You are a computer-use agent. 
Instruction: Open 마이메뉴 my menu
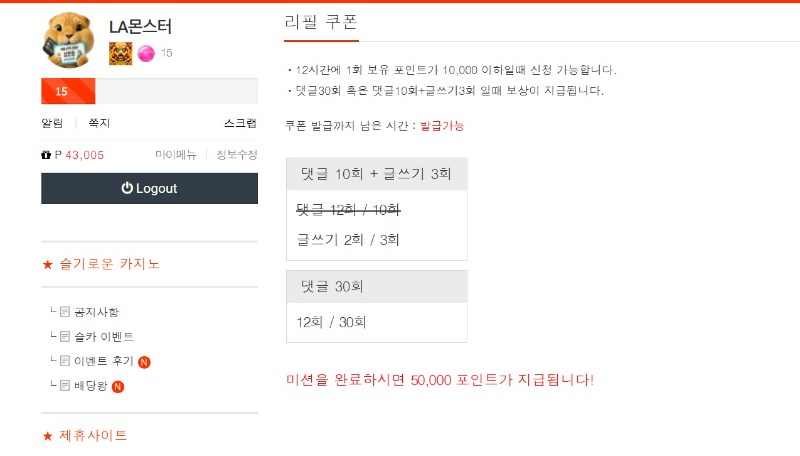tap(176, 155)
